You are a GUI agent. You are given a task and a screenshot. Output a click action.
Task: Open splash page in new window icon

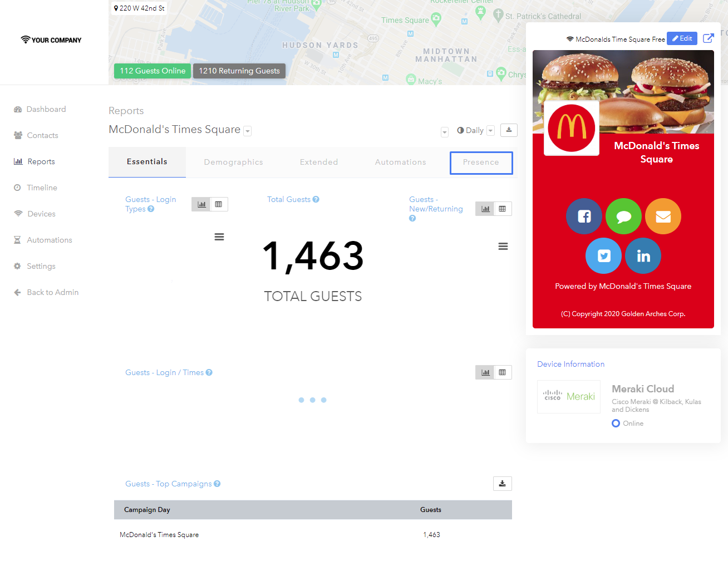[709, 38]
